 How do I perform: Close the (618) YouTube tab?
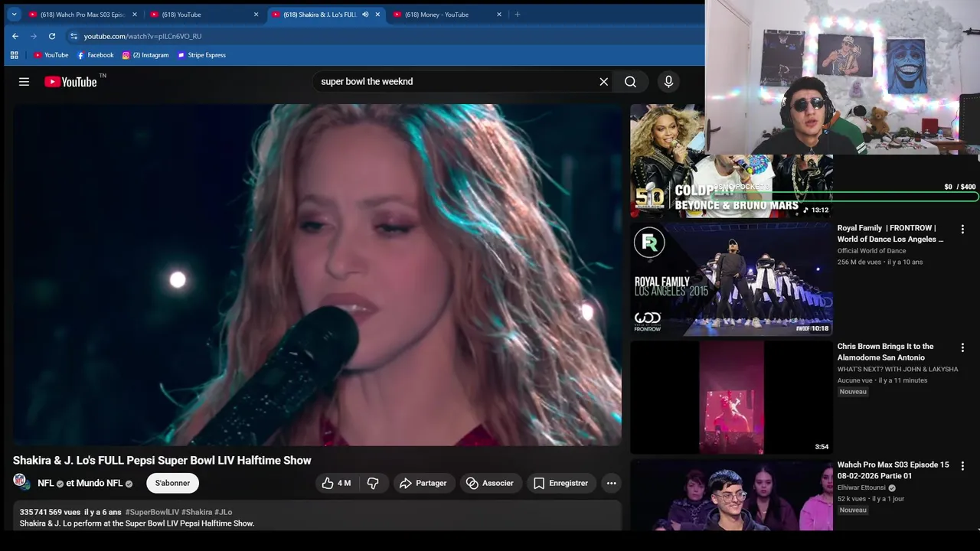[256, 15]
